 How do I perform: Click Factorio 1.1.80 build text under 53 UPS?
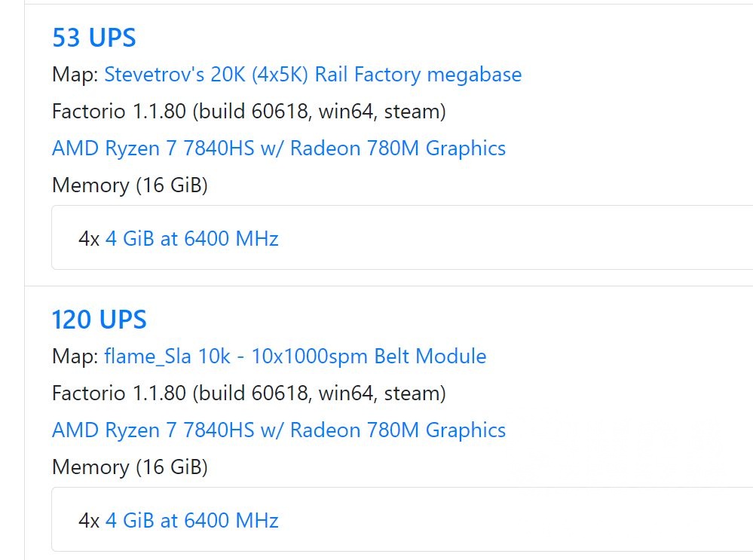tap(249, 112)
